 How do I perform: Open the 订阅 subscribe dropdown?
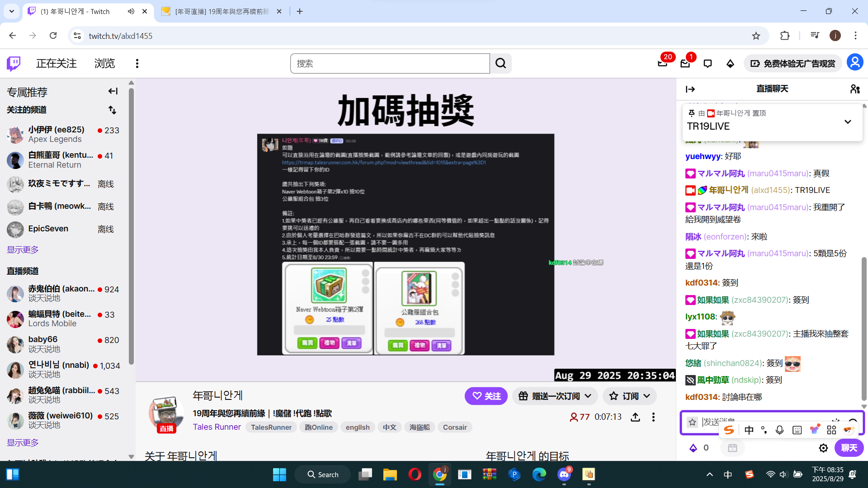pyautogui.click(x=629, y=396)
